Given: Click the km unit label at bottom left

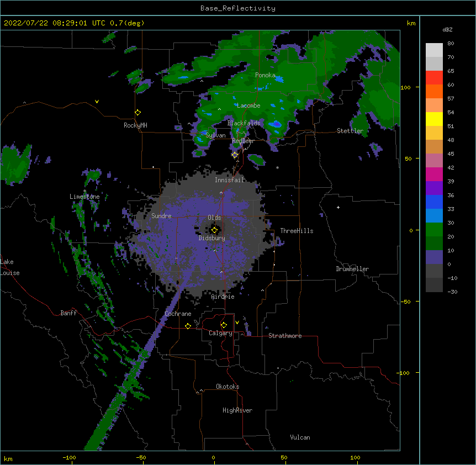Looking at the screenshot, I should [x=8, y=459].
